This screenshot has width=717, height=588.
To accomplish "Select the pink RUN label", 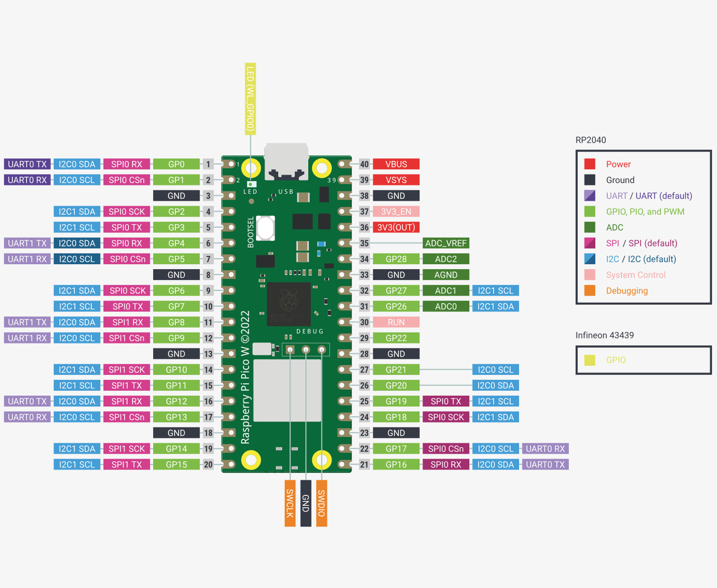I will (x=396, y=322).
